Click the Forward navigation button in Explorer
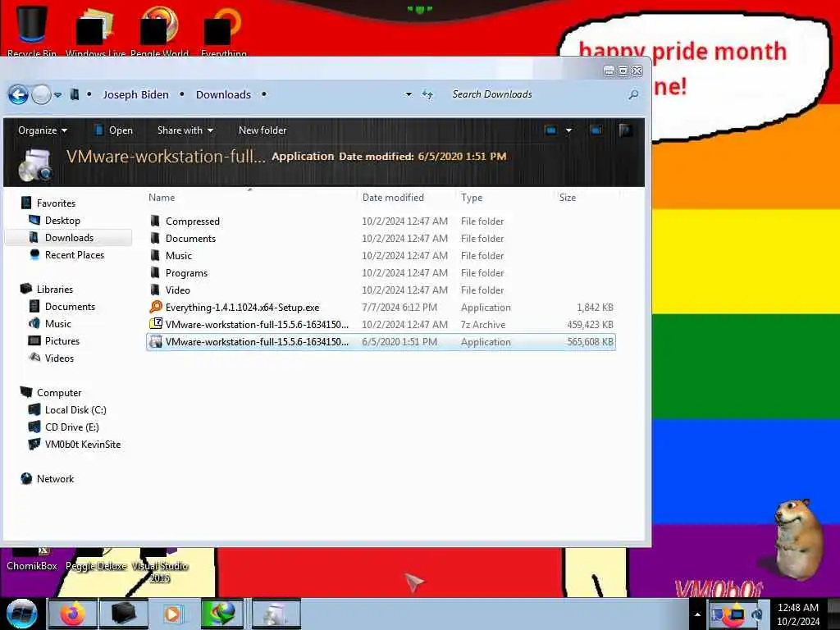The image size is (840, 630). (x=41, y=95)
